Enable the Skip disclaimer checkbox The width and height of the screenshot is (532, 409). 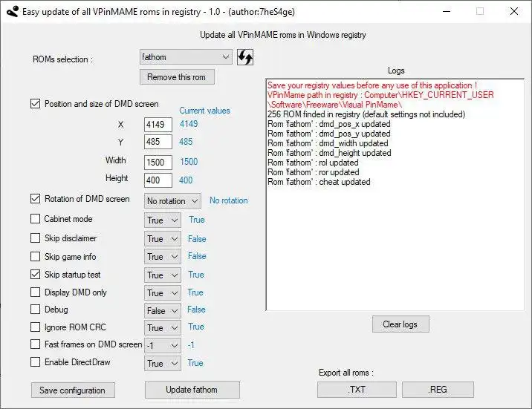coord(35,238)
